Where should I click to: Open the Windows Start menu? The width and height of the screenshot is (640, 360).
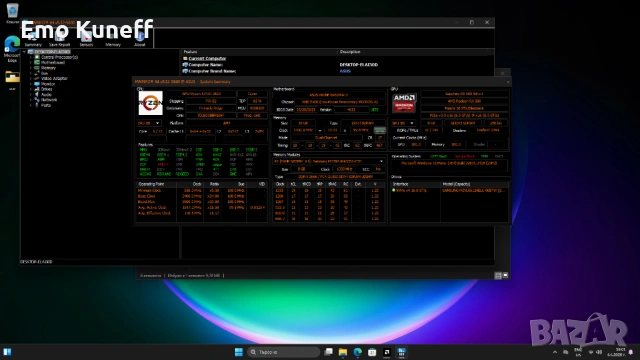[239, 352]
